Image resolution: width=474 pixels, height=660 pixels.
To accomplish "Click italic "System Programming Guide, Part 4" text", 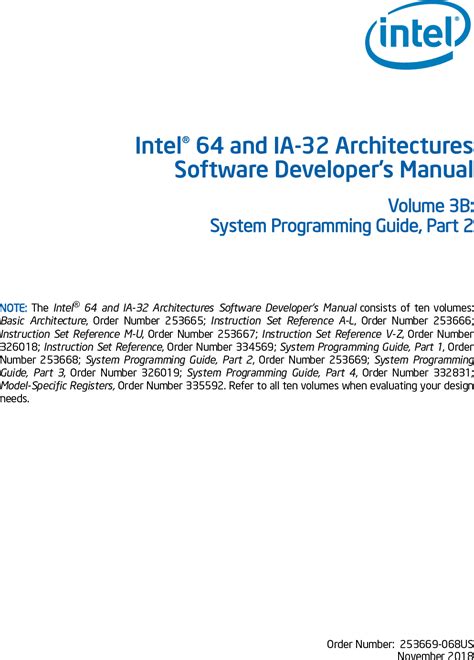I will pos(272,373).
